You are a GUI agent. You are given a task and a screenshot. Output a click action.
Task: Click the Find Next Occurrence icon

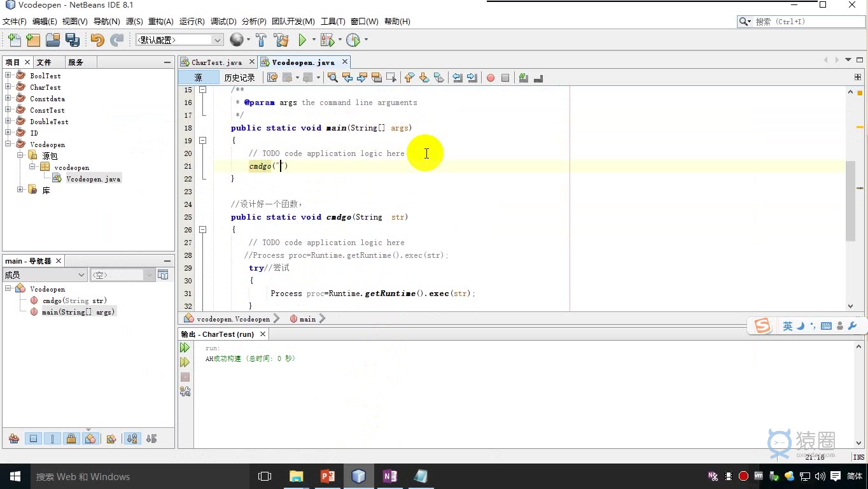(x=361, y=78)
